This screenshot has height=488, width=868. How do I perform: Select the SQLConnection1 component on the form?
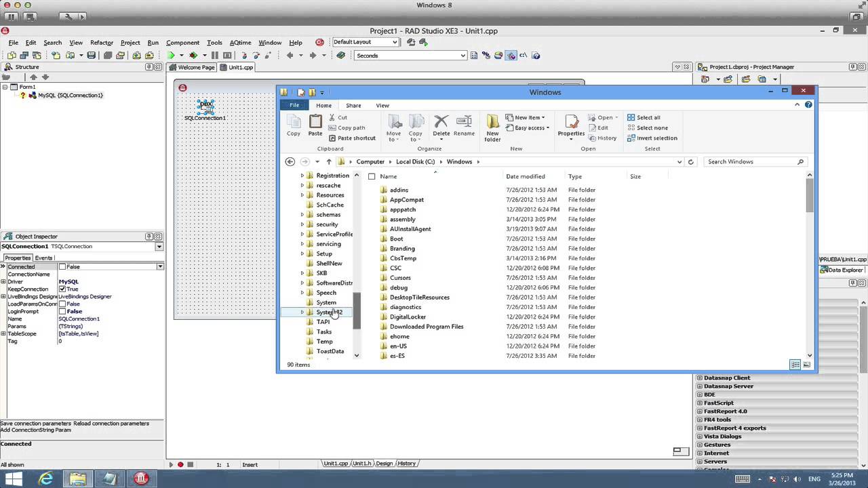tap(205, 106)
